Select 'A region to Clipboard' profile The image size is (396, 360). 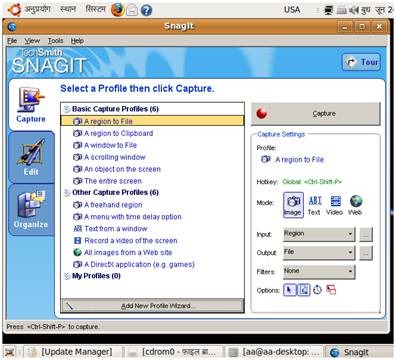click(118, 133)
